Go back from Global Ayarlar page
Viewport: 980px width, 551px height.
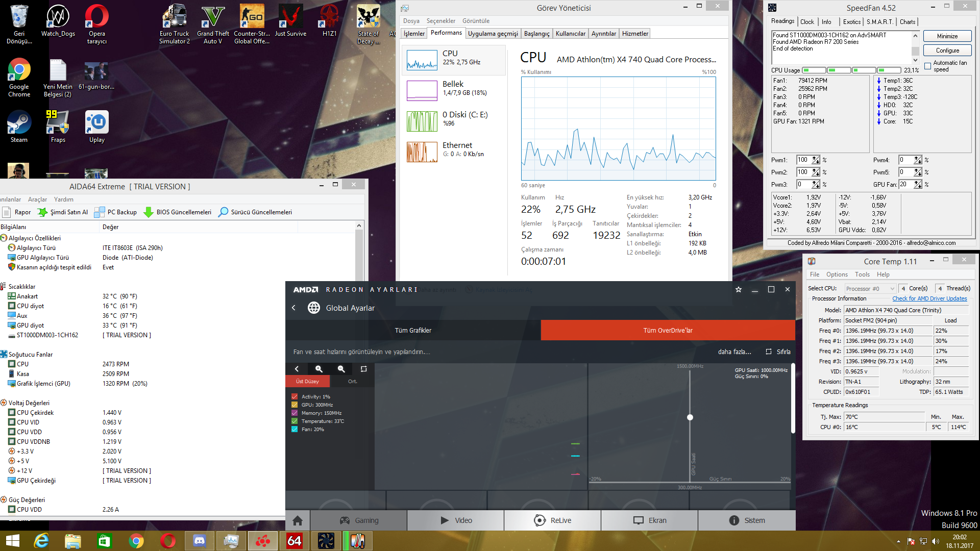coord(293,308)
